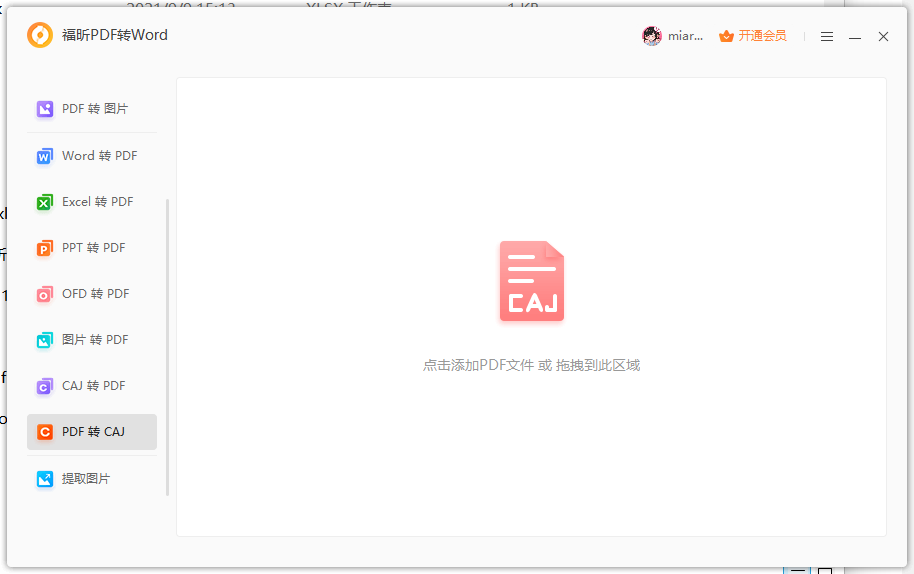Click 点击添加PDF文件 或 拖拽到此区域 text
914x574 pixels.
pos(532,365)
